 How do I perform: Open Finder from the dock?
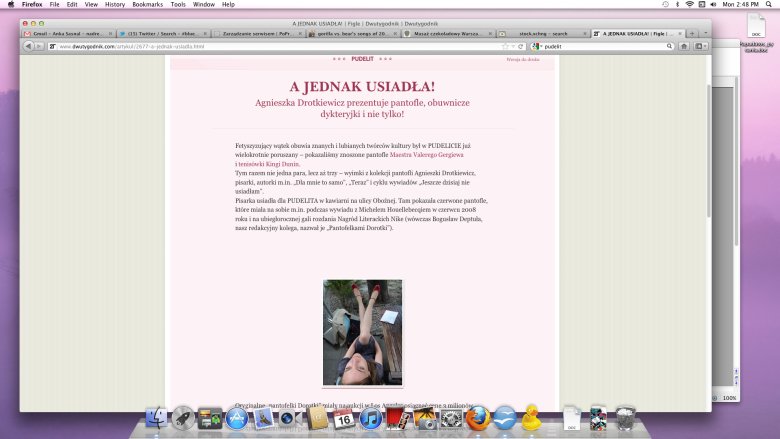(156, 418)
